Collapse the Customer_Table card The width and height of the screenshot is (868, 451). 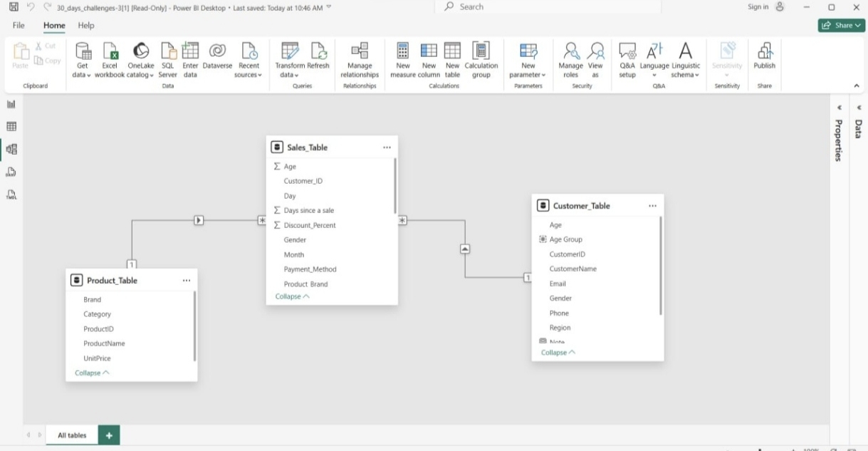click(558, 353)
